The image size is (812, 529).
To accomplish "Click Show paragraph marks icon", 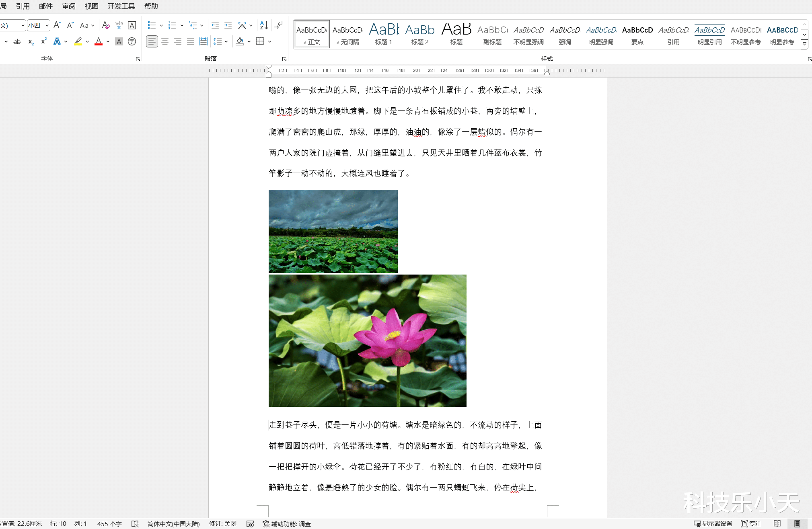I will tap(279, 25).
